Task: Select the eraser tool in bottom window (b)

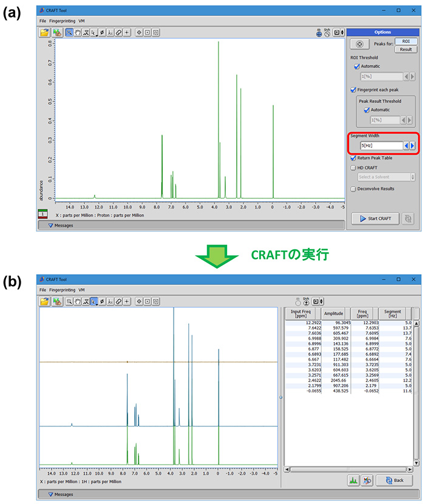Action: (119, 301)
